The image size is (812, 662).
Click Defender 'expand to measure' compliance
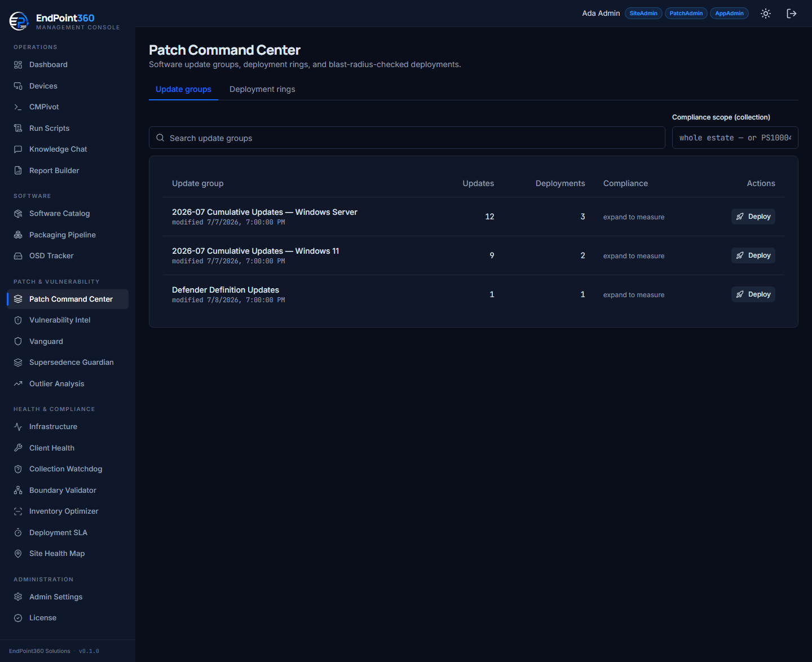coord(634,295)
